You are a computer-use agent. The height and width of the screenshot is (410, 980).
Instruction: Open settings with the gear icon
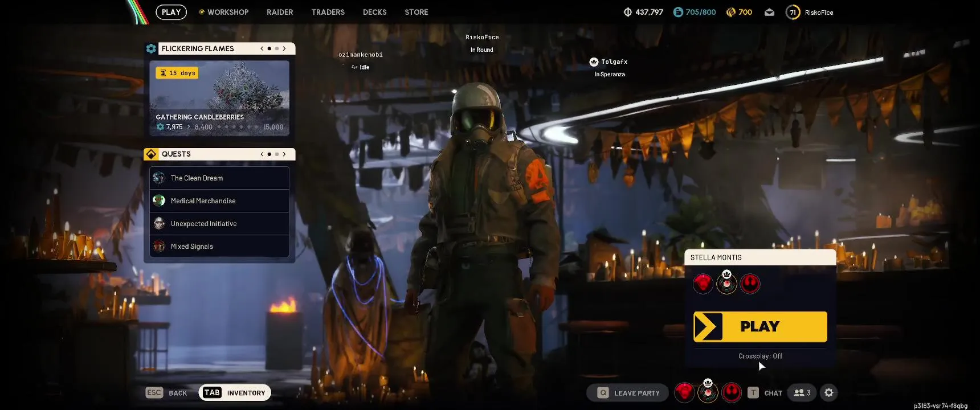pyautogui.click(x=829, y=392)
